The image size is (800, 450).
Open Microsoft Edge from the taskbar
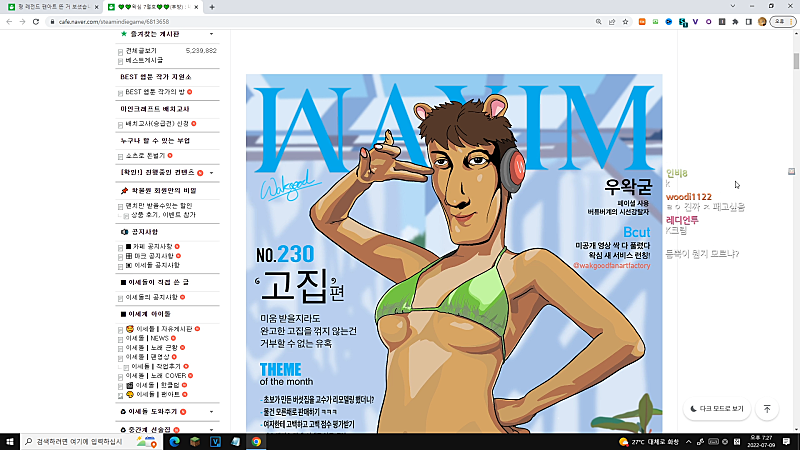(173, 441)
